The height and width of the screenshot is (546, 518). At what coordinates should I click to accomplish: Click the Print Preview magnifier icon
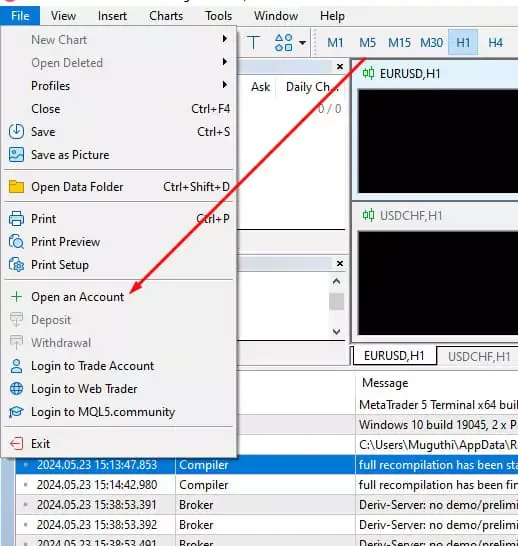[16, 241]
